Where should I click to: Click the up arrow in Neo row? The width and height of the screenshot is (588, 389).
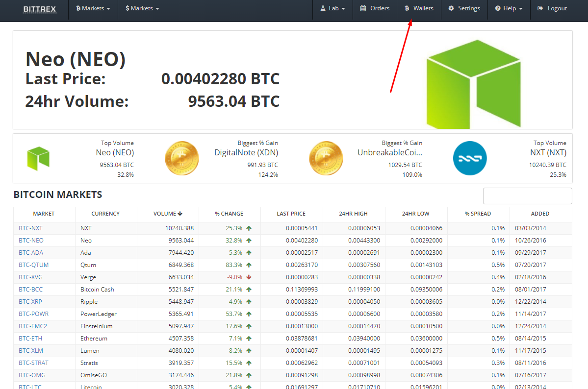tap(249, 241)
